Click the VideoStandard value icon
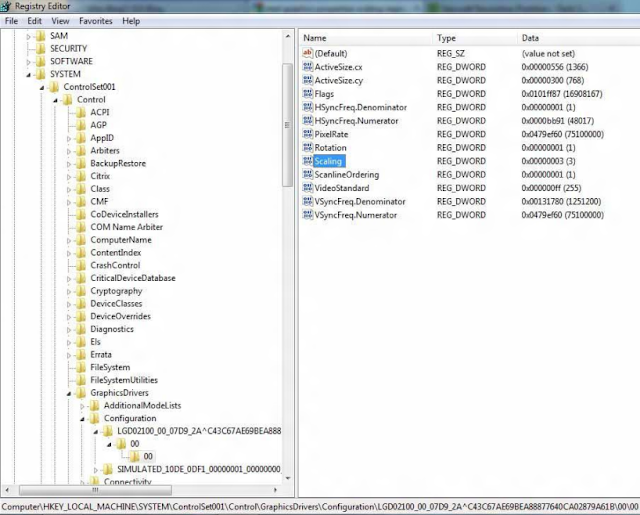 pos(308,188)
